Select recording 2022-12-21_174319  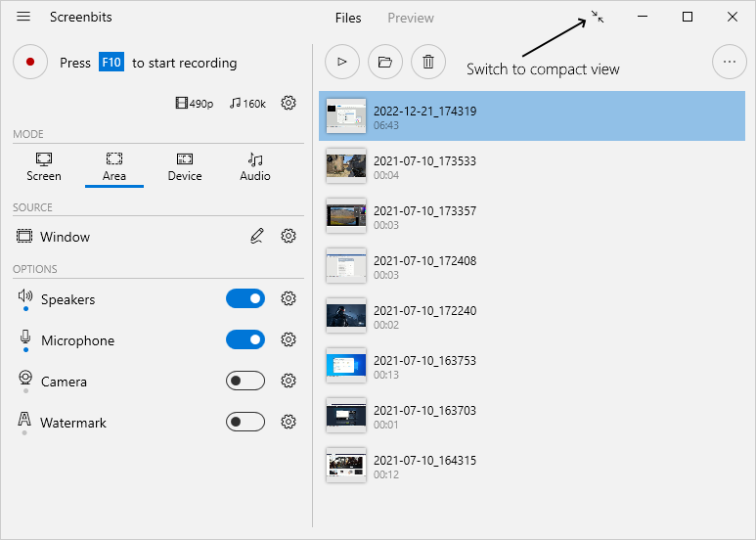532,116
